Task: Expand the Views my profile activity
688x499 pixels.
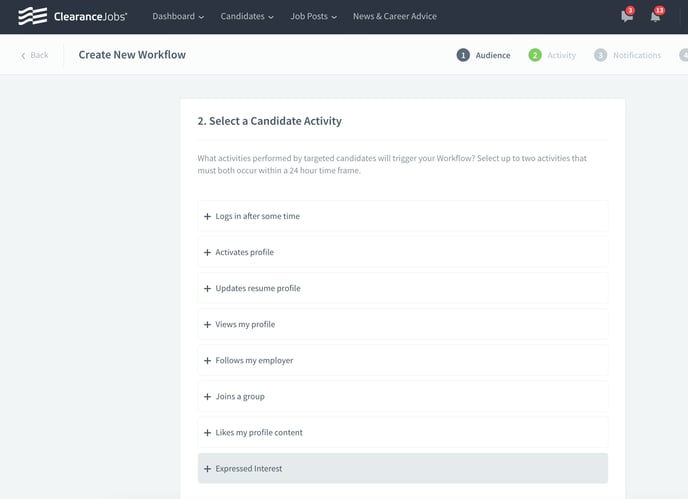Action: [x=403, y=324]
